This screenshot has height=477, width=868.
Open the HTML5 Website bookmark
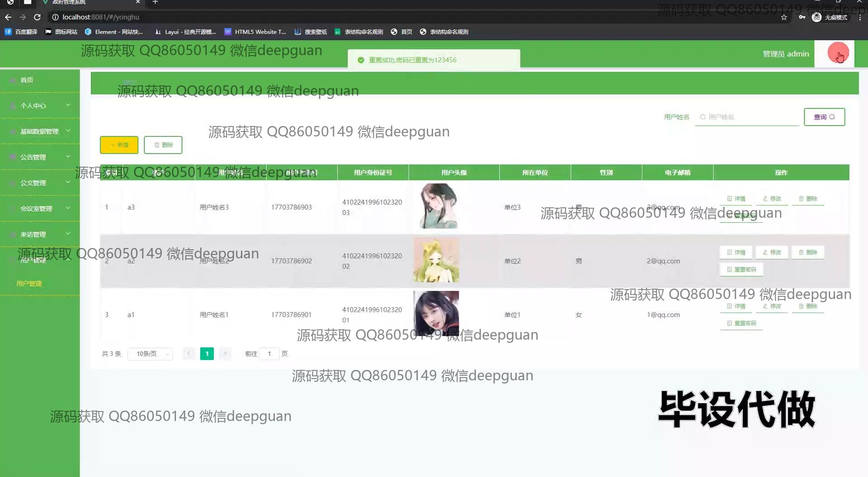click(255, 32)
